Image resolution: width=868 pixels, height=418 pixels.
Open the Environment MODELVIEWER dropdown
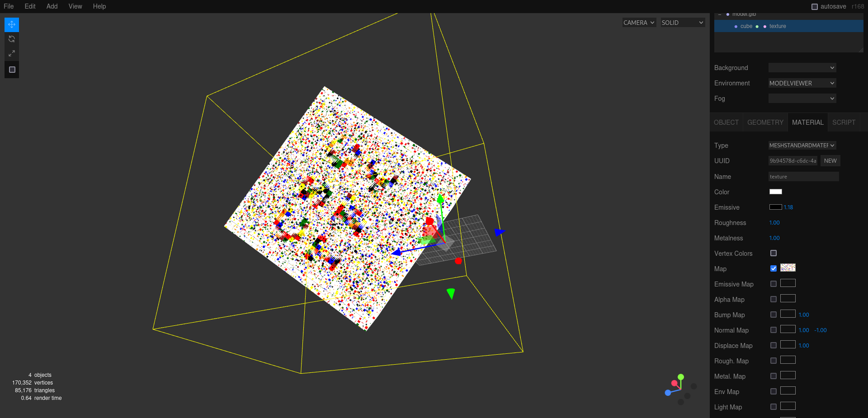click(802, 83)
